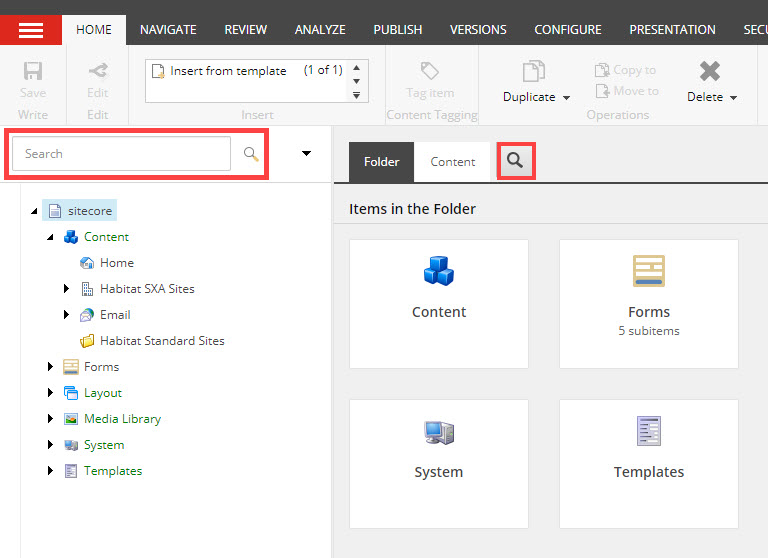768x558 pixels.
Task: Collapse the sitecore root node
Action: tap(34, 211)
